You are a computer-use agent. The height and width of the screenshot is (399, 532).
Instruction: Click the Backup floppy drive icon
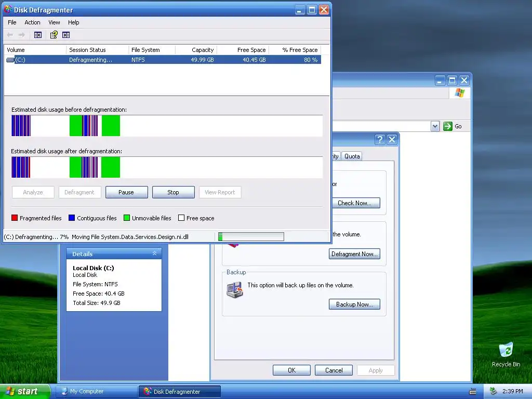tap(235, 291)
